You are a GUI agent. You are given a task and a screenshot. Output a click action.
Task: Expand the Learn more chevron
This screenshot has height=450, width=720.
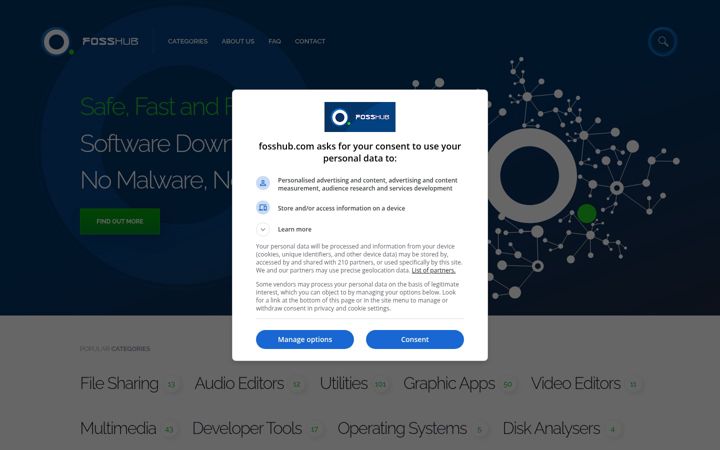tap(263, 229)
